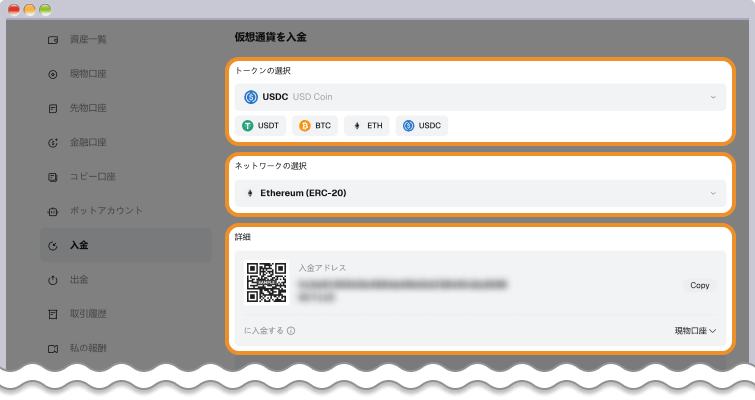Click the ネットワークの選択 label
The width and height of the screenshot is (755, 400).
click(x=271, y=166)
